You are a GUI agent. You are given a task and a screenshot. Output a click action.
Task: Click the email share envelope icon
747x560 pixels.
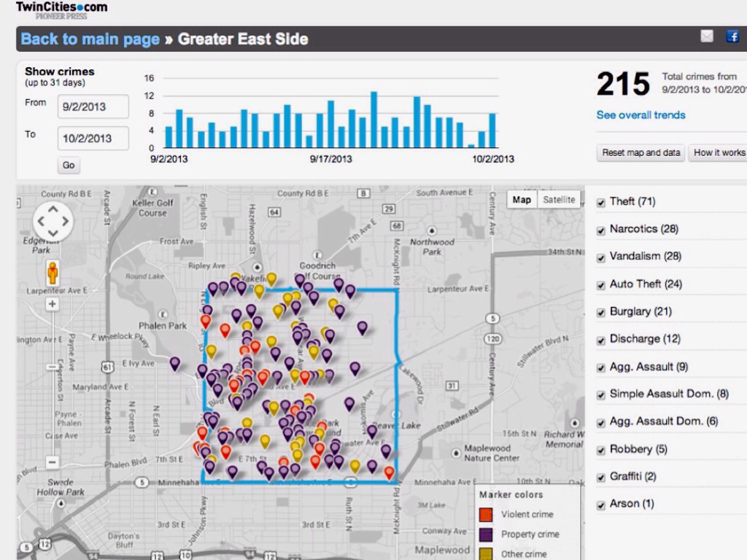[706, 37]
